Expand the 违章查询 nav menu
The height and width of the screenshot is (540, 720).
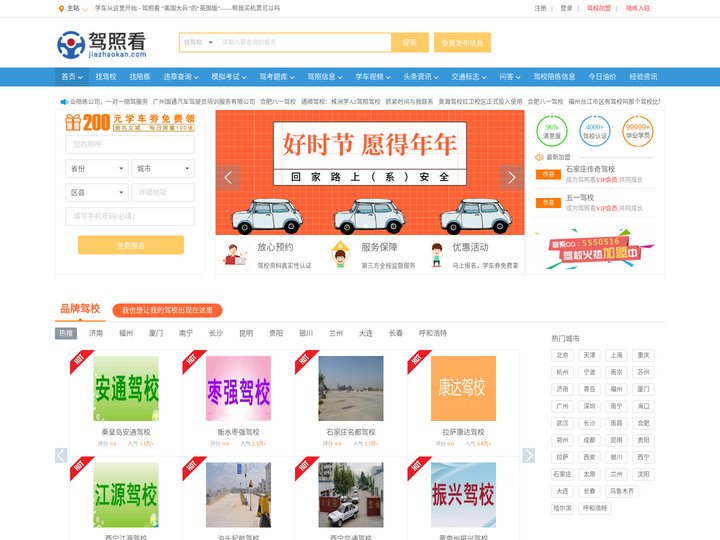point(181,77)
